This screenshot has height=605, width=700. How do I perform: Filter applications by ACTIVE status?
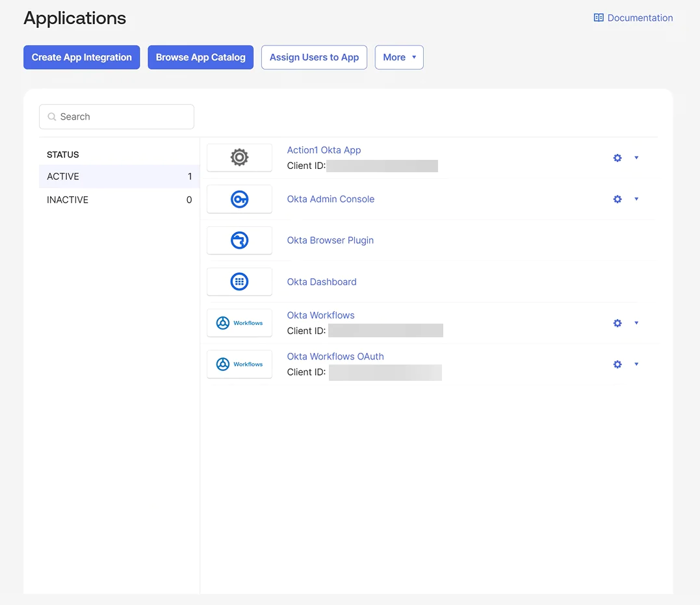coord(62,176)
